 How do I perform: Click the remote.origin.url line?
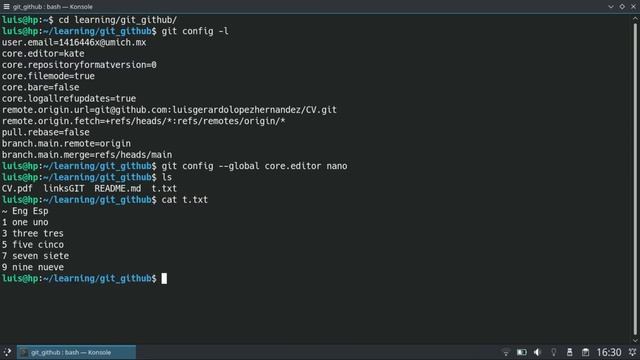pyautogui.click(x=169, y=110)
